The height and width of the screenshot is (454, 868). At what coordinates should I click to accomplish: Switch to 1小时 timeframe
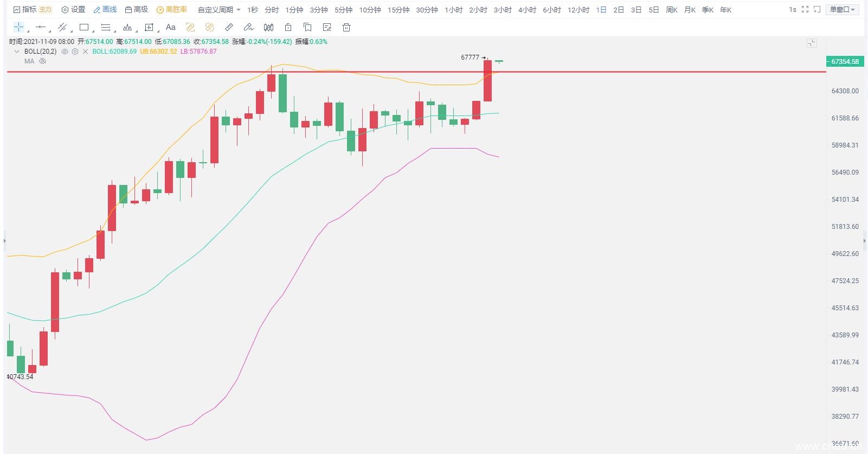(453, 10)
